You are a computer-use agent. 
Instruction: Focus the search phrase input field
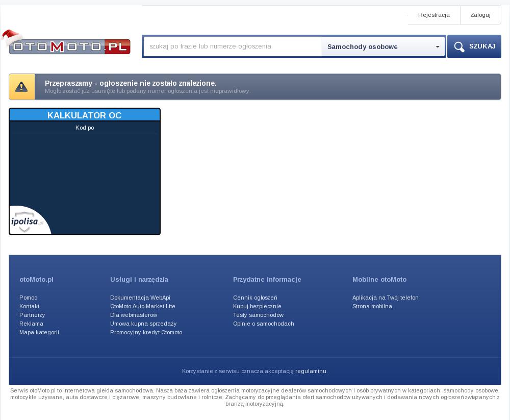click(x=232, y=46)
